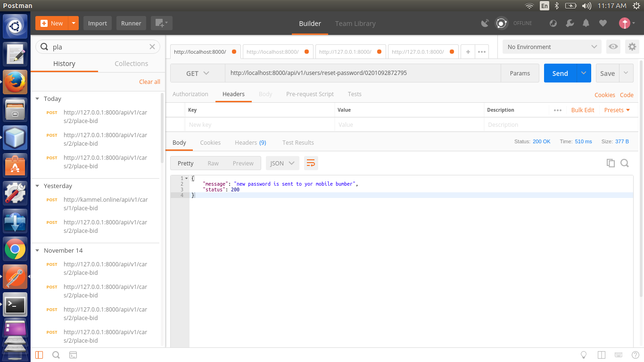The width and height of the screenshot is (644, 362).
Task: Collapse the Yesterday history group
Action: [38, 186]
